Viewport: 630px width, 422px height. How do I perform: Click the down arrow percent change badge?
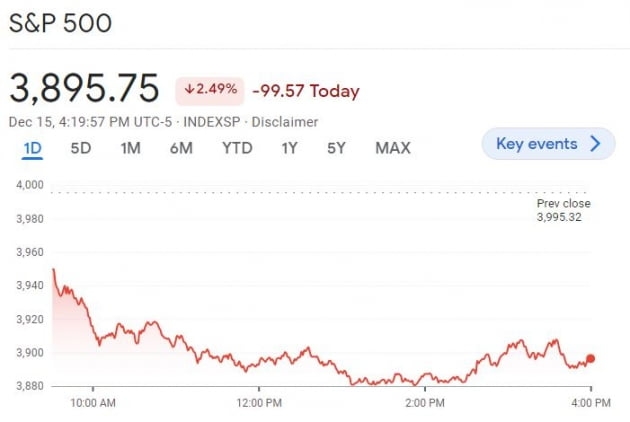(x=210, y=90)
